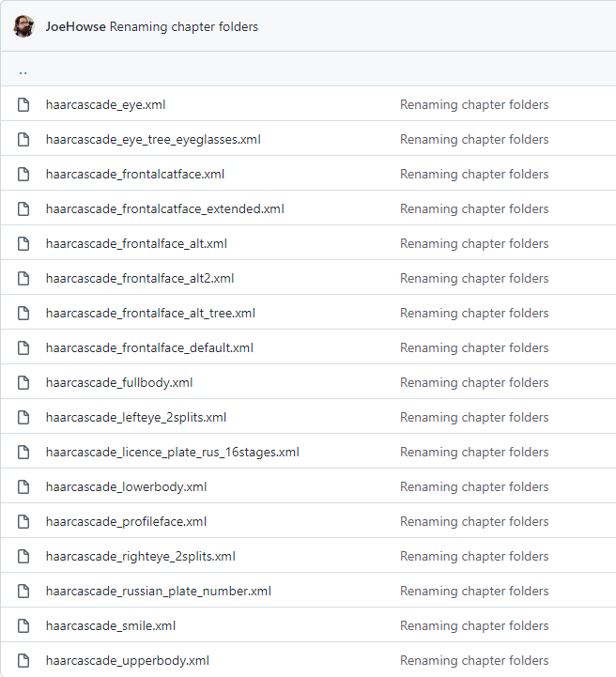Open haarcascade_profileface.xml file
The image size is (616, 677).
click(127, 521)
